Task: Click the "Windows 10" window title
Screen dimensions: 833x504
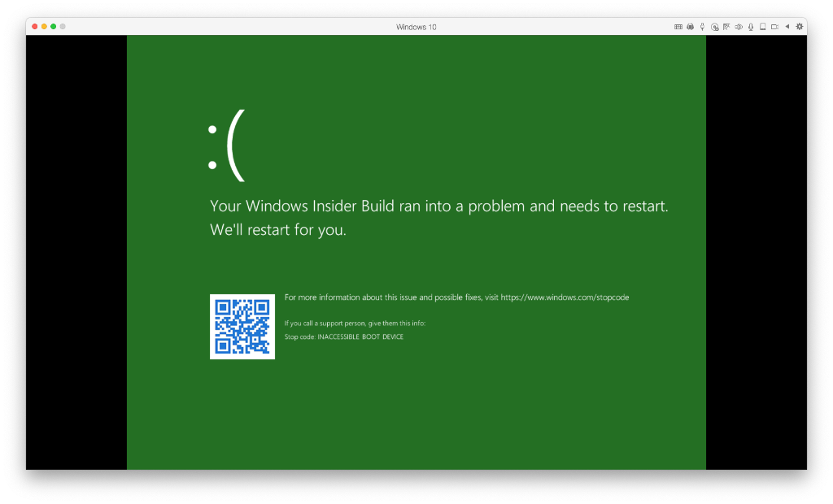Action: (416, 27)
